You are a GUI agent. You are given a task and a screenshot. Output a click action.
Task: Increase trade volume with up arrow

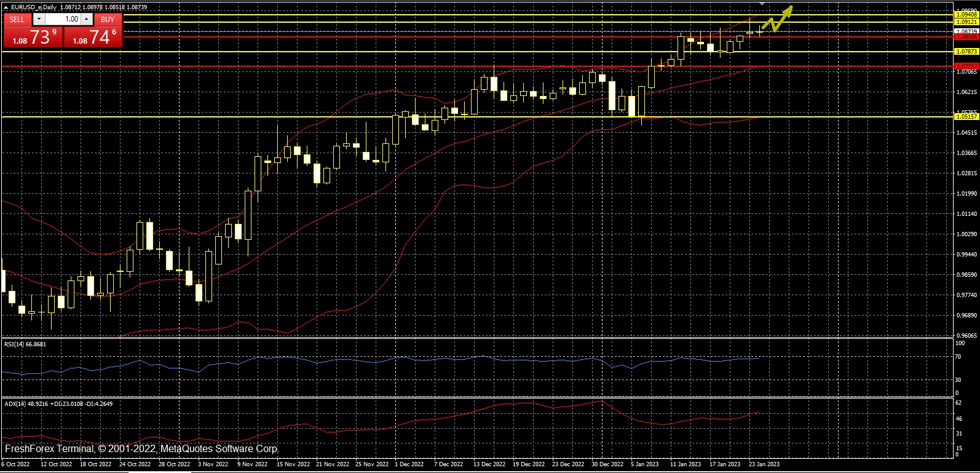click(x=86, y=19)
